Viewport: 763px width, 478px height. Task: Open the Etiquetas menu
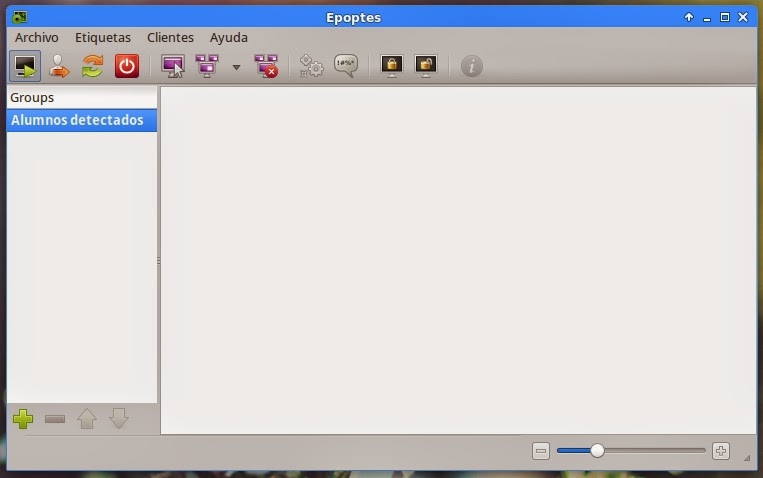tap(103, 37)
